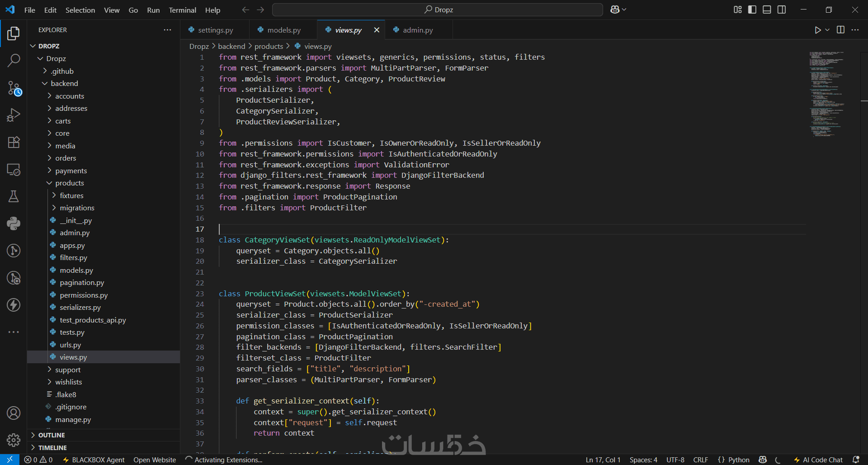Screen dimensions: 868x465
Task: Open the Thunder Client lightning icon
Action: coord(14,305)
